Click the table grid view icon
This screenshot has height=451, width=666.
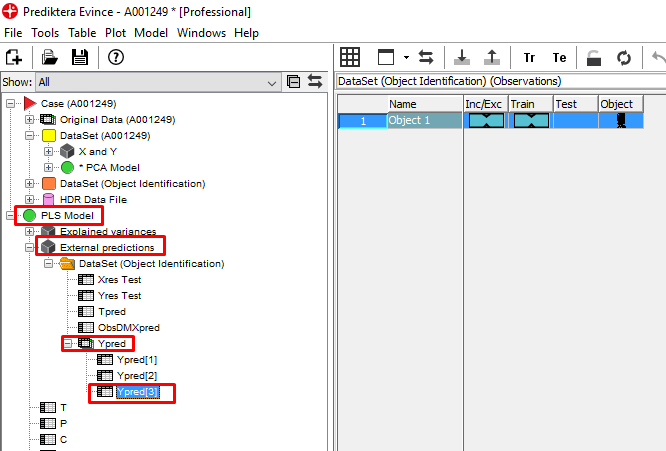tap(350, 57)
